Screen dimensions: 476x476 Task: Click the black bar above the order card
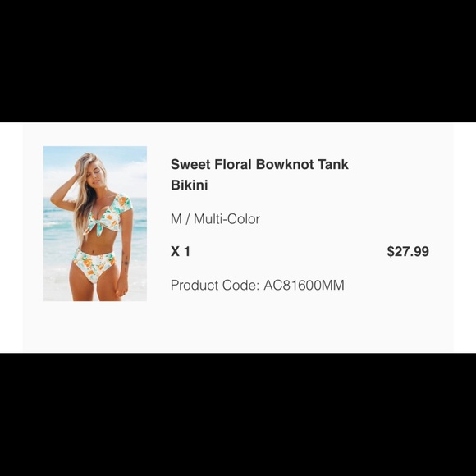[238, 61]
